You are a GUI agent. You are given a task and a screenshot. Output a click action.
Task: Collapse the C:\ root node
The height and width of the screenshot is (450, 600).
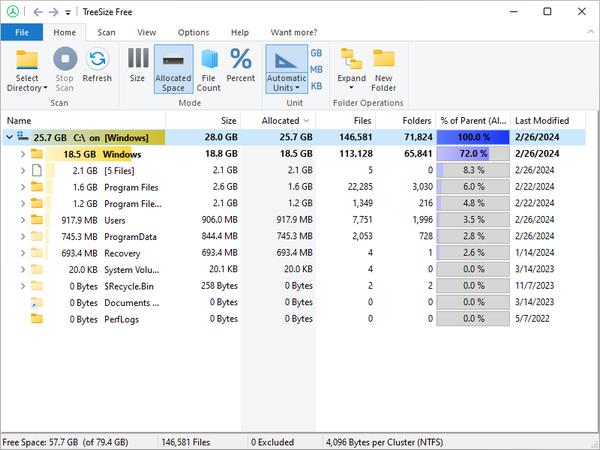10,137
